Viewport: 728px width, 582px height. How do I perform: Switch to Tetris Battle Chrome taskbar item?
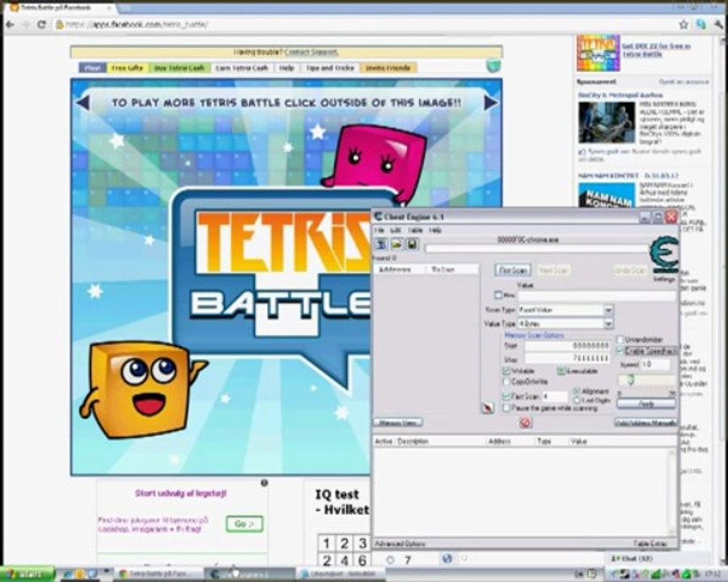click(158, 575)
